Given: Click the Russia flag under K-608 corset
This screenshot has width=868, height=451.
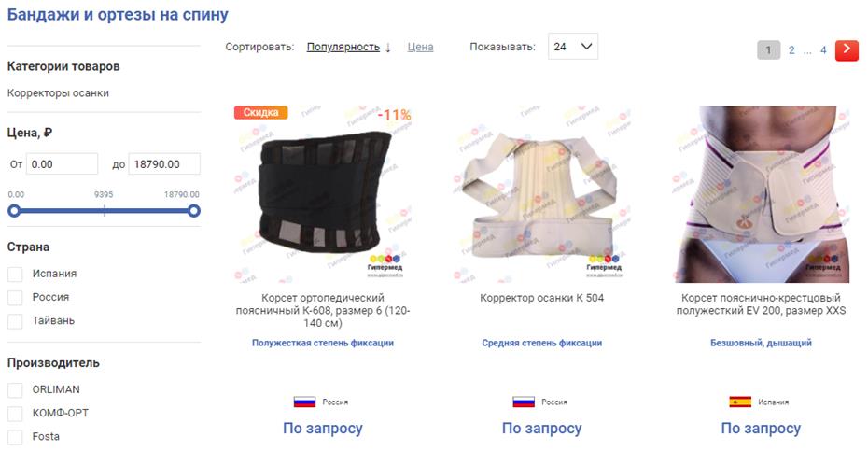Looking at the screenshot, I should coord(304,402).
